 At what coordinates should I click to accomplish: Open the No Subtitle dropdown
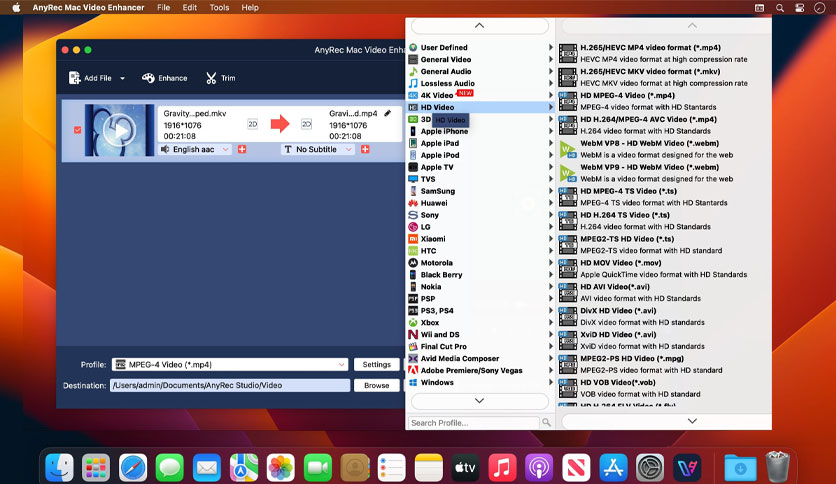click(x=318, y=149)
